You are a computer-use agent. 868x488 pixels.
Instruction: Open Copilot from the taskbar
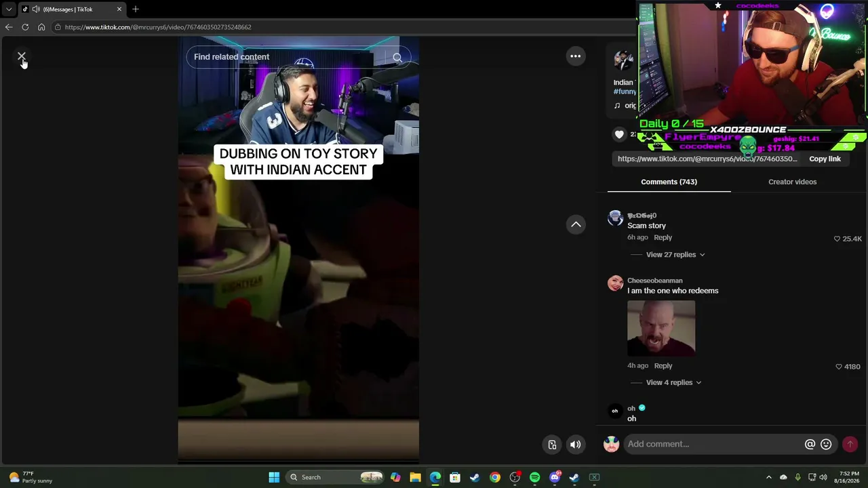click(395, 477)
